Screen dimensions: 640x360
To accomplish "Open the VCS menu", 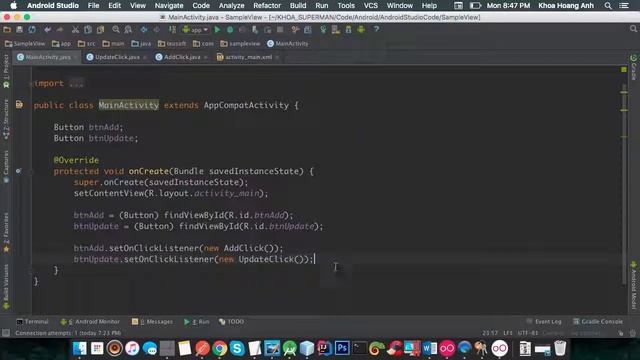I will tap(371, 6).
